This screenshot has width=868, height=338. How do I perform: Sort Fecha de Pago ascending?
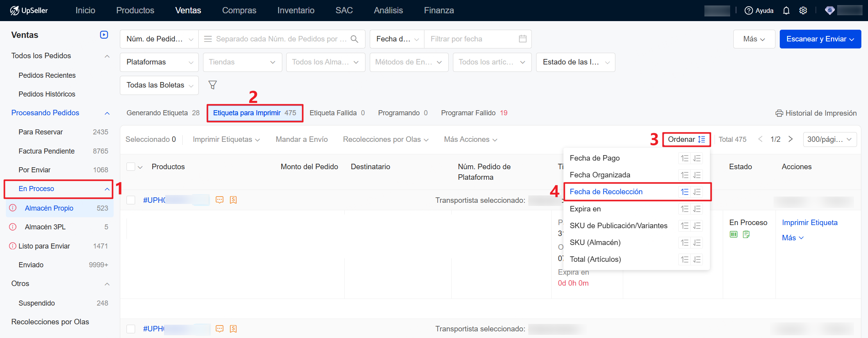684,158
